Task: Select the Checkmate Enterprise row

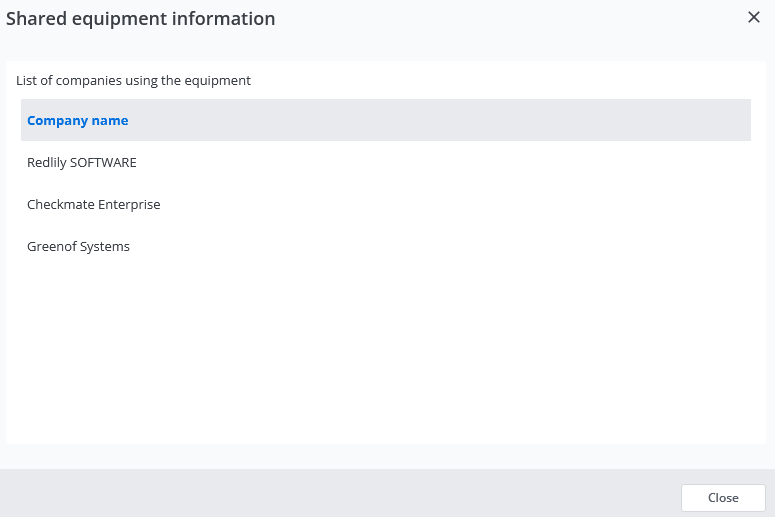Action: [386, 204]
